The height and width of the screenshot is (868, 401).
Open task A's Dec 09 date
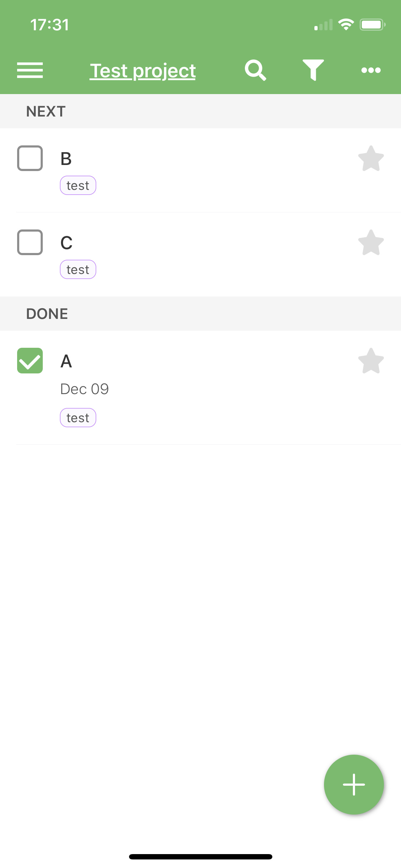coord(84,389)
